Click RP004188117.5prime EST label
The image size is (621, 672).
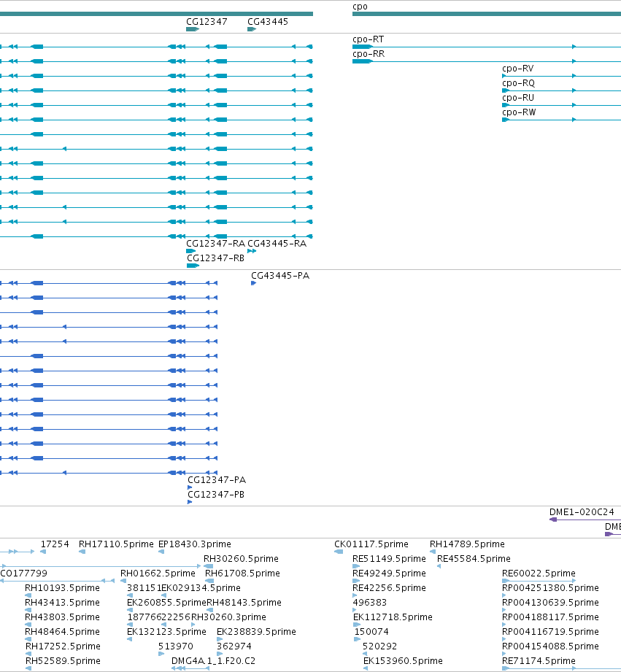[x=550, y=617]
